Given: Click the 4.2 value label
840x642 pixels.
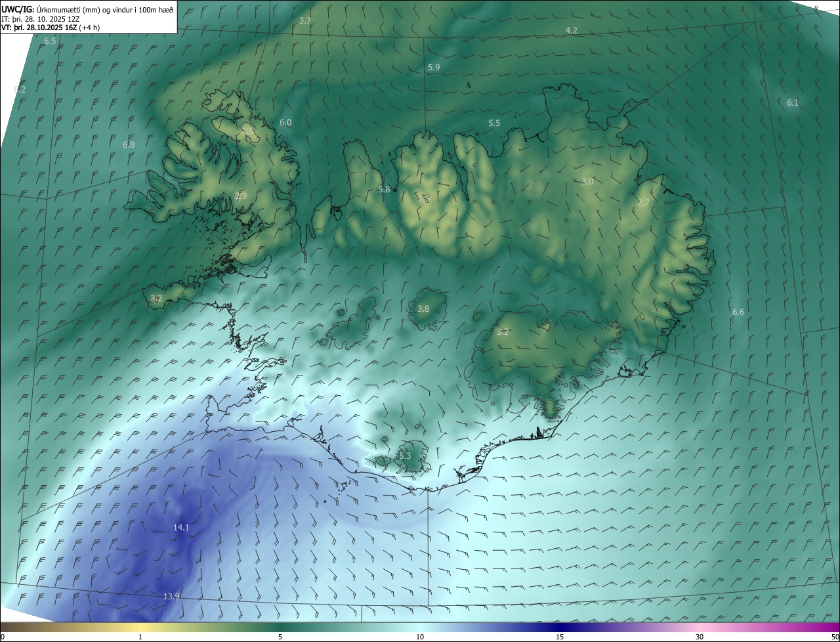Looking at the screenshot, I should [x=572, y=31].
